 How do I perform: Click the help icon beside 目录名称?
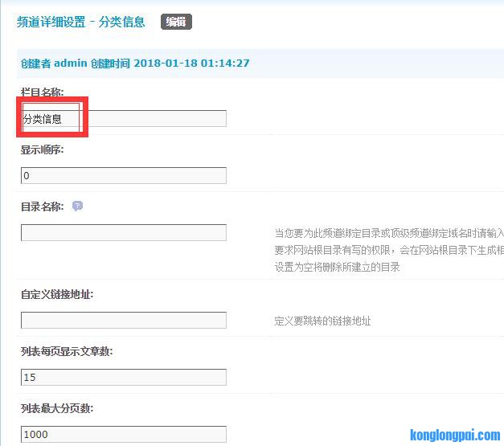pyautogui.click(x=77, y=206)
